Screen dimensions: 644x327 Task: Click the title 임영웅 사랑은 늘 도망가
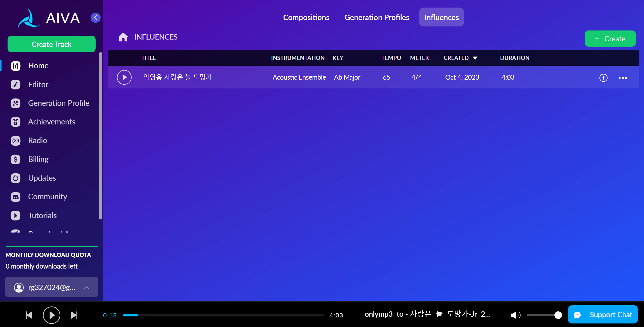178,77
